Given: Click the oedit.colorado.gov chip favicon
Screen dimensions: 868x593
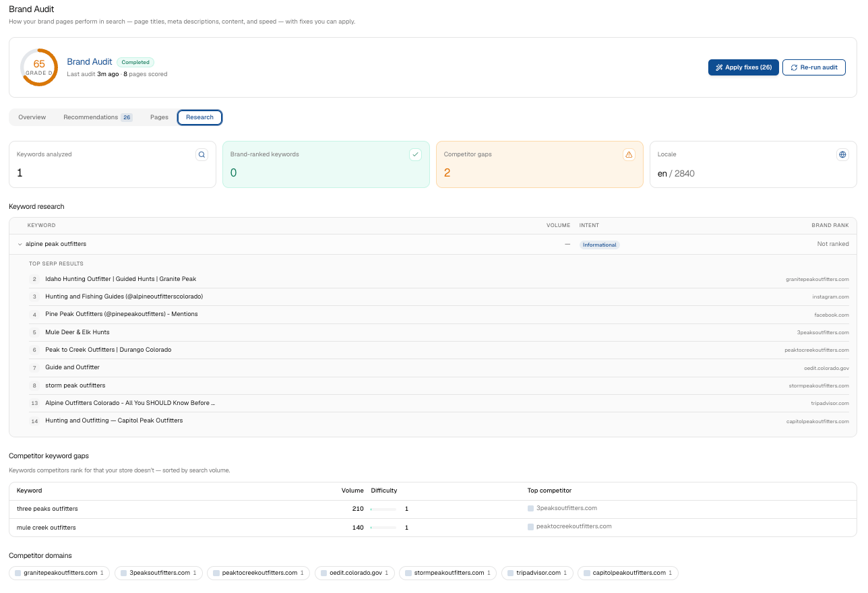Looking at the screenshot, I should pos(323,573).
